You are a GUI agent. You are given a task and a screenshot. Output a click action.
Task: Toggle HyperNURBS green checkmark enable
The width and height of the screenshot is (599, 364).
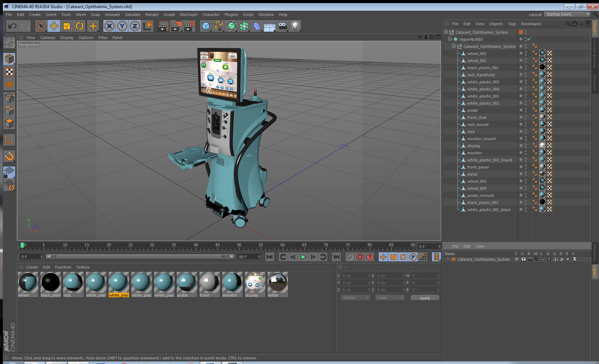pos(529,39)
